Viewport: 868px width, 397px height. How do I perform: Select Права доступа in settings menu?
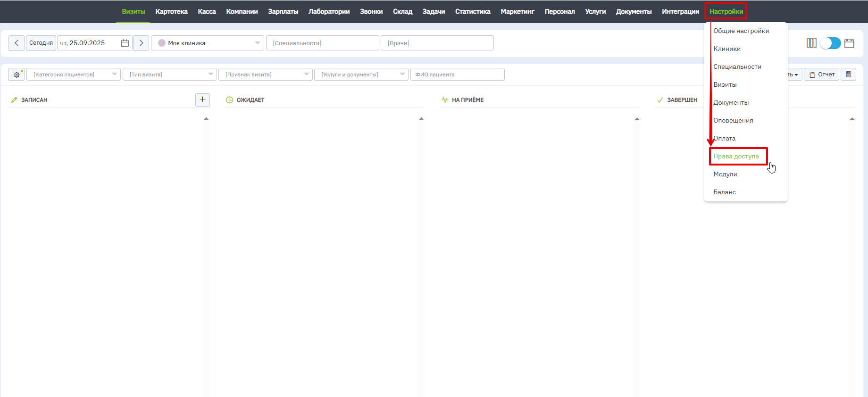point(736,157)
